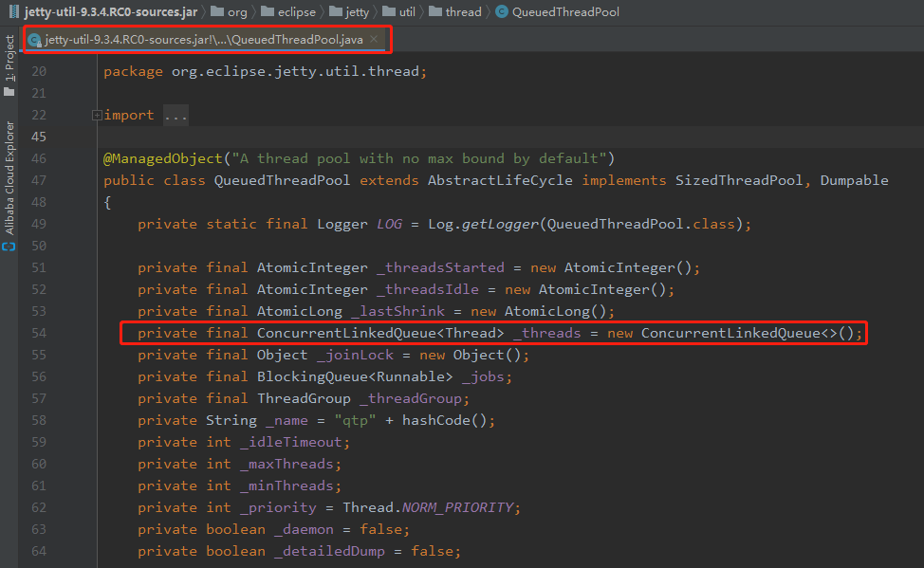Click the Dumpable interface name
924x568 pixels.
tap(854, 180)
